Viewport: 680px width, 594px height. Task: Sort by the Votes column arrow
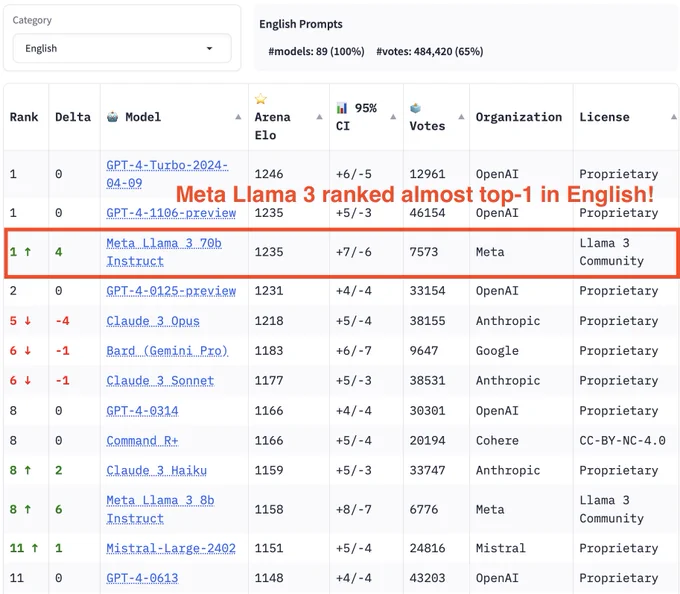click(461, 117)
